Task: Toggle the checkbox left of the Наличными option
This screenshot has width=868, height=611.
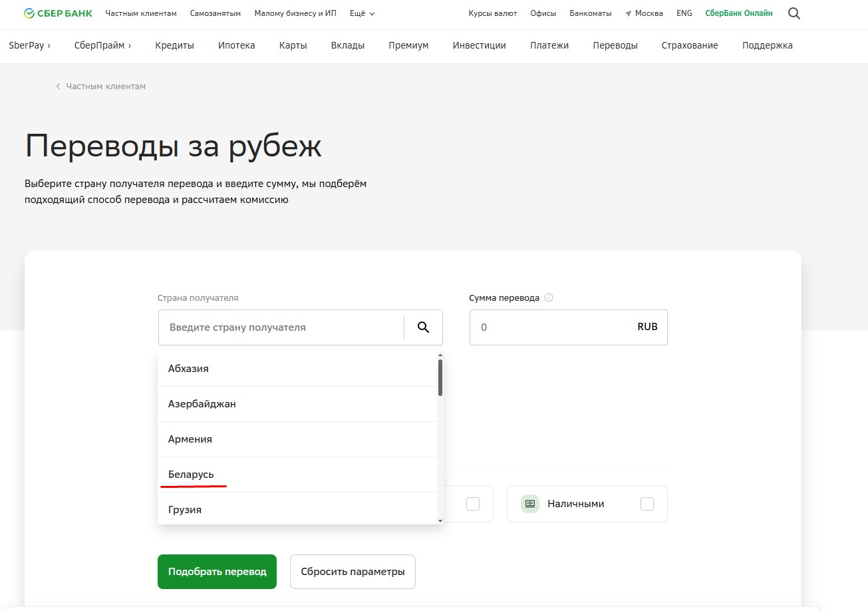Action: click(x=473, y=504)
